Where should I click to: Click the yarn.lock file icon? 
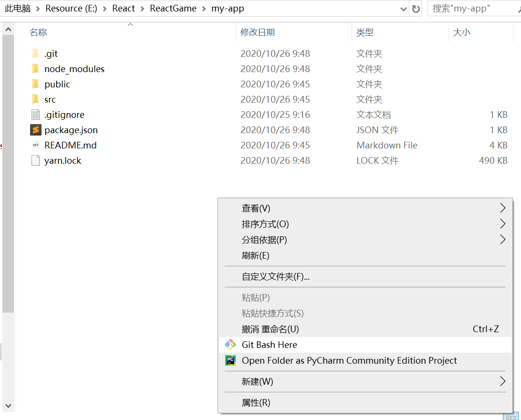(36, 160)
